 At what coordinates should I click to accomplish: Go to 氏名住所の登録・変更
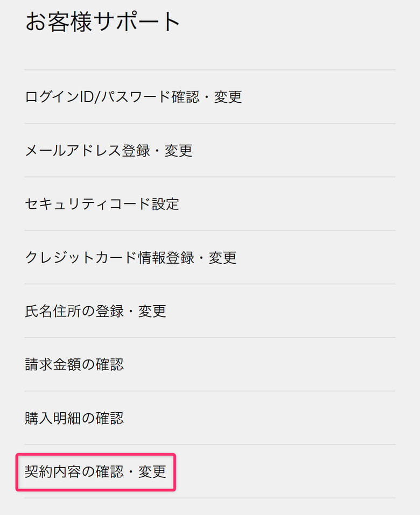(95, 311)
